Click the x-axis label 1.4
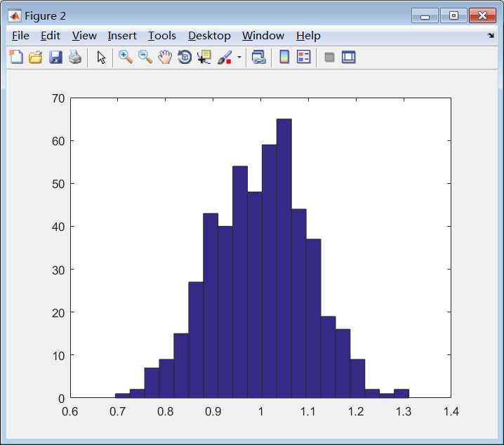The width and height of the screenshot is (504, 445). pos(451,411)
